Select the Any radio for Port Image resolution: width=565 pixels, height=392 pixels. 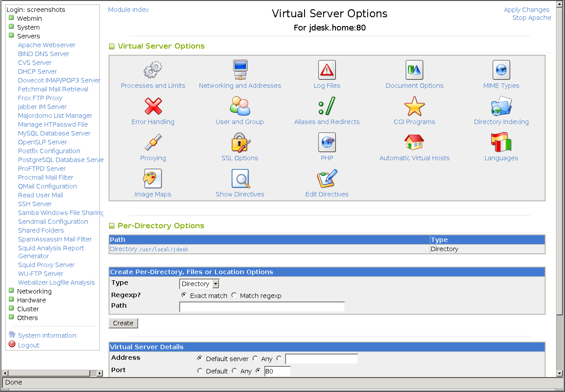234,370
